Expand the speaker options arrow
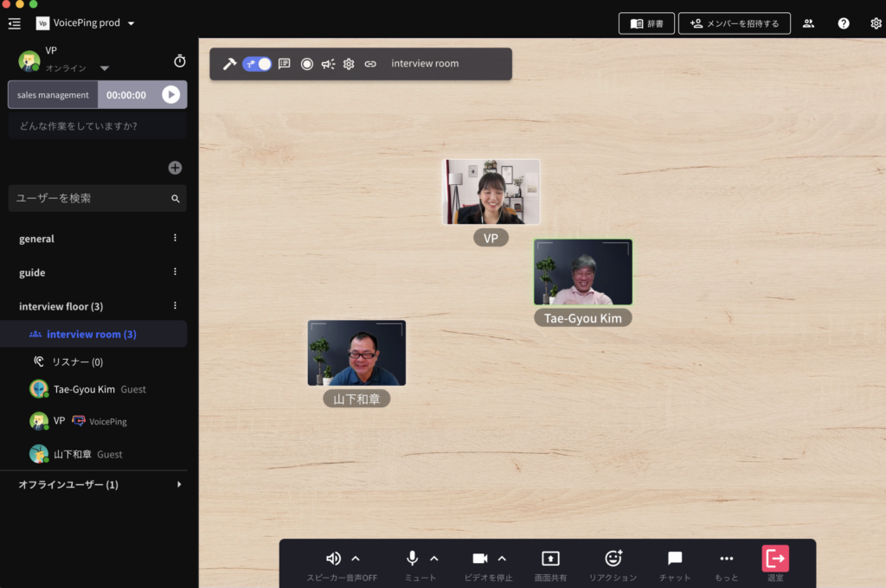Screen dimensions: 886x588 tap(356, 559)
